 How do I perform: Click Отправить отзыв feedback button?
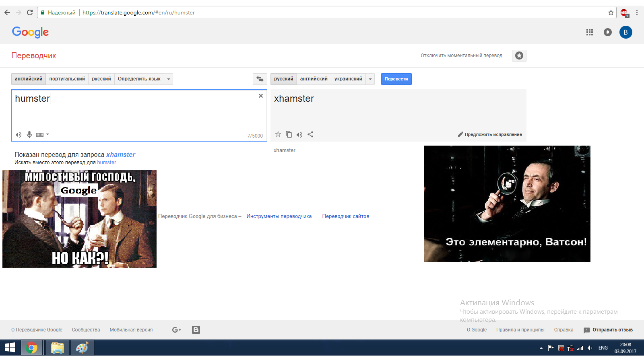point(608,330)
